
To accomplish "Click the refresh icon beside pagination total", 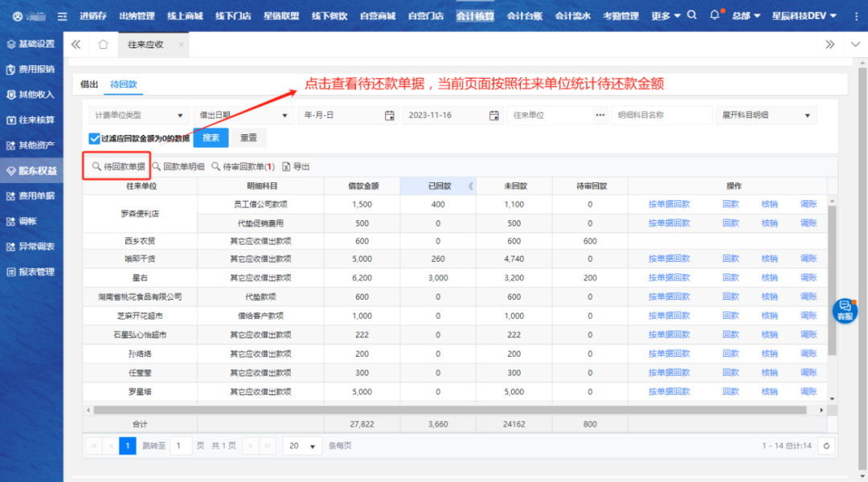I will (825, 446).
